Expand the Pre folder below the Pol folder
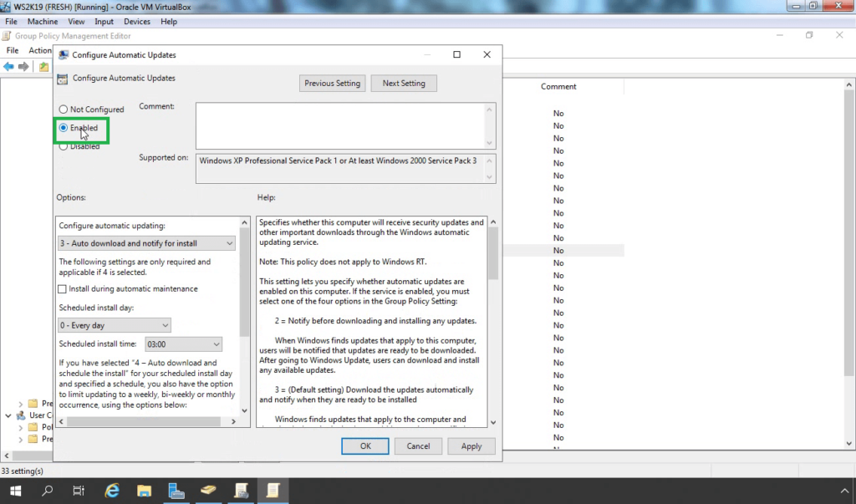The width and height of the screenshot is (856, 504). tap(21, 440)
